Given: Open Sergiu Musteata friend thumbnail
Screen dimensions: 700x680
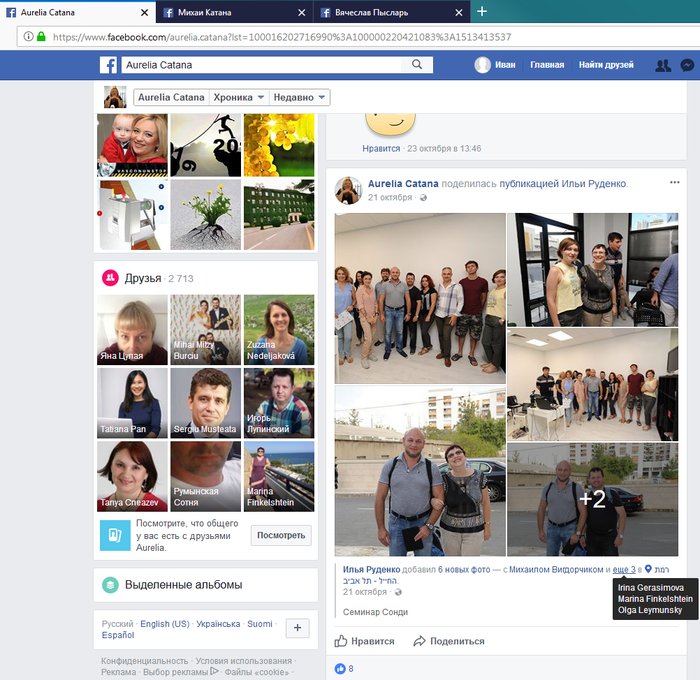Looking at the screenshot, I should click(206, 403).
